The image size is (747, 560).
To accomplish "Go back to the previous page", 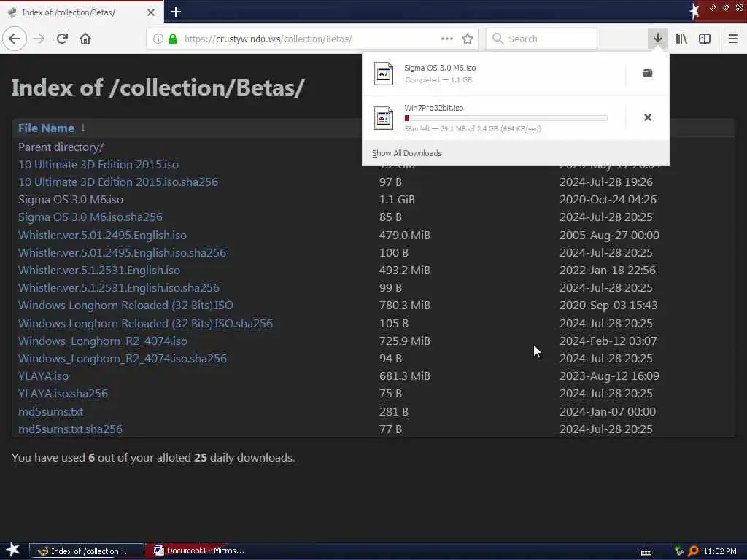I will (x=15, y=39).
